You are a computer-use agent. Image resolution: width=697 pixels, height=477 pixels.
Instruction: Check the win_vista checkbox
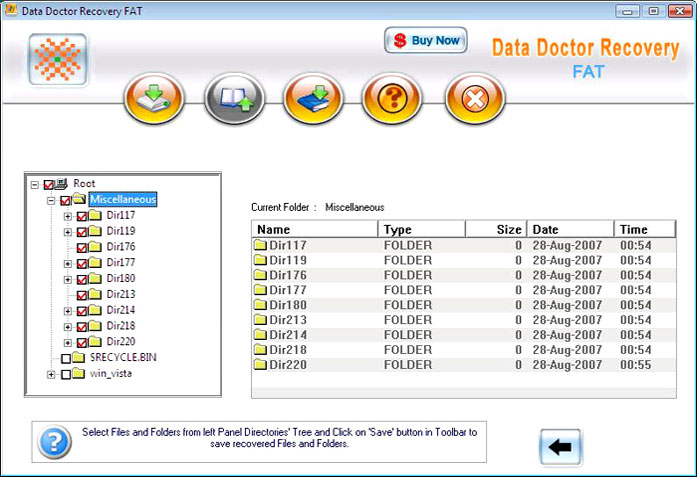pos(66,374)
